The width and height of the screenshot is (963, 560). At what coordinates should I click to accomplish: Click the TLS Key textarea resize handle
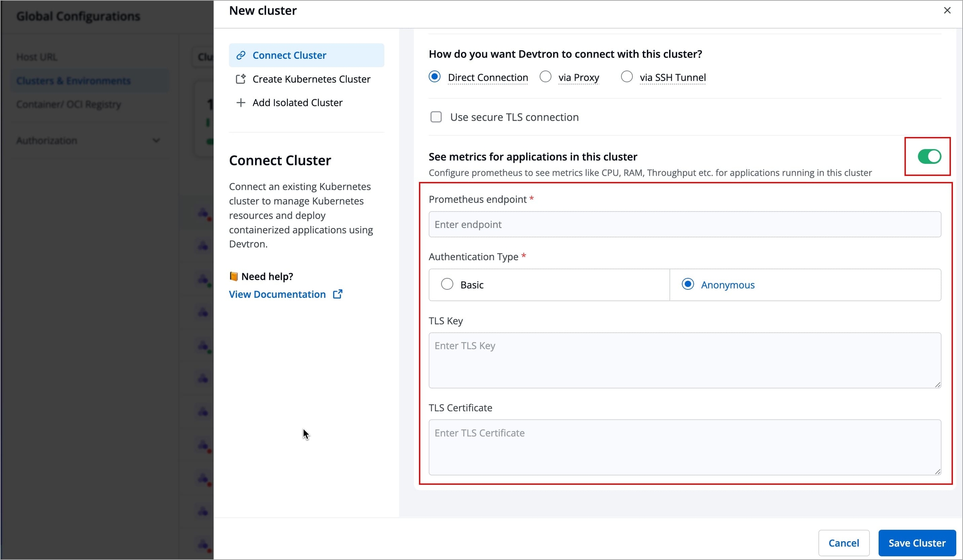938,385
